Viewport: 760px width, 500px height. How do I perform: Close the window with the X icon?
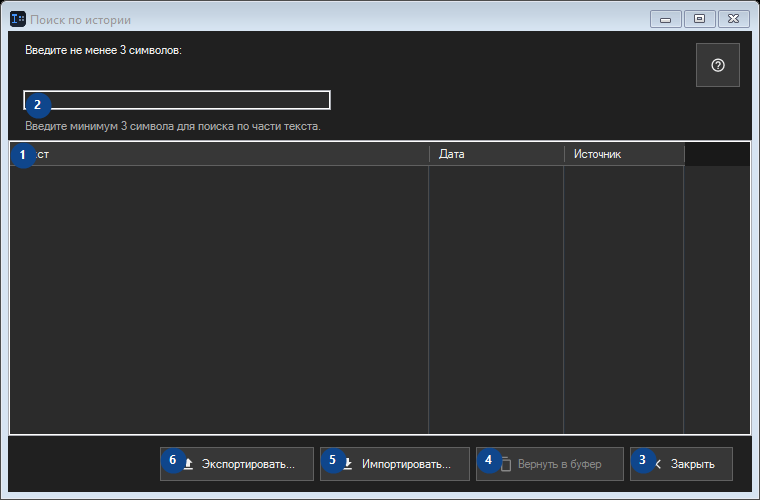(734, 19)
